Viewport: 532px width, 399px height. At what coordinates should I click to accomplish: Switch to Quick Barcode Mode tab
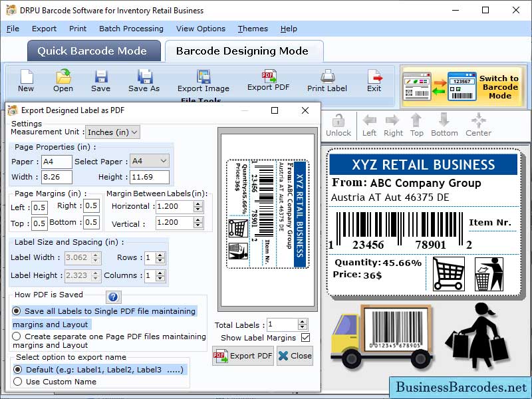tap(93, 51)
